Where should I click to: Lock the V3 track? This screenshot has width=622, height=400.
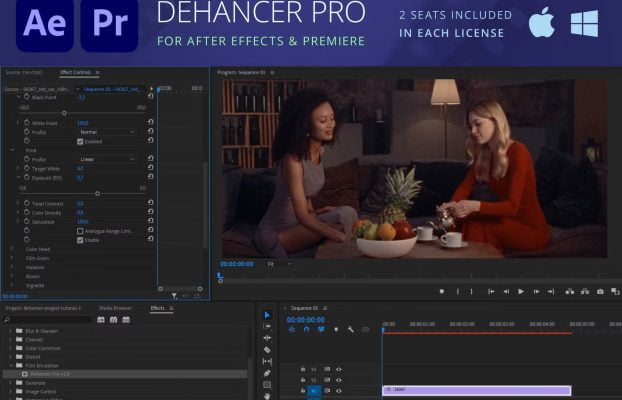pos(303,369)
